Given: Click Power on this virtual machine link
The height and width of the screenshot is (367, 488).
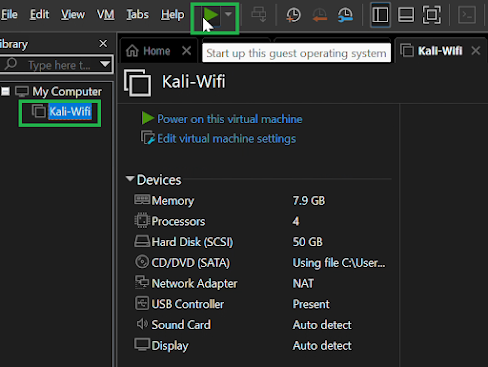Looking at the screenshot, I should [229, 119].
